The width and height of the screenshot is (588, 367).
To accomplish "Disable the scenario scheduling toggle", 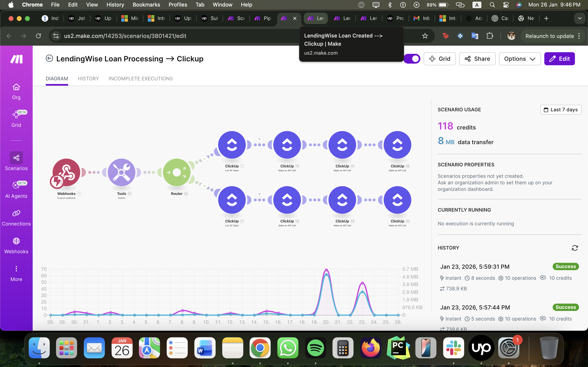I will [x=412, y=59].
